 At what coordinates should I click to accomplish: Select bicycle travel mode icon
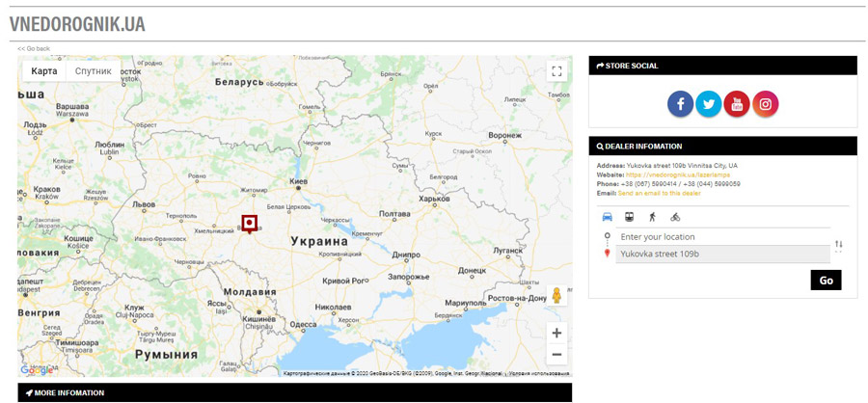pyautogui.click(x=675, y=217)
